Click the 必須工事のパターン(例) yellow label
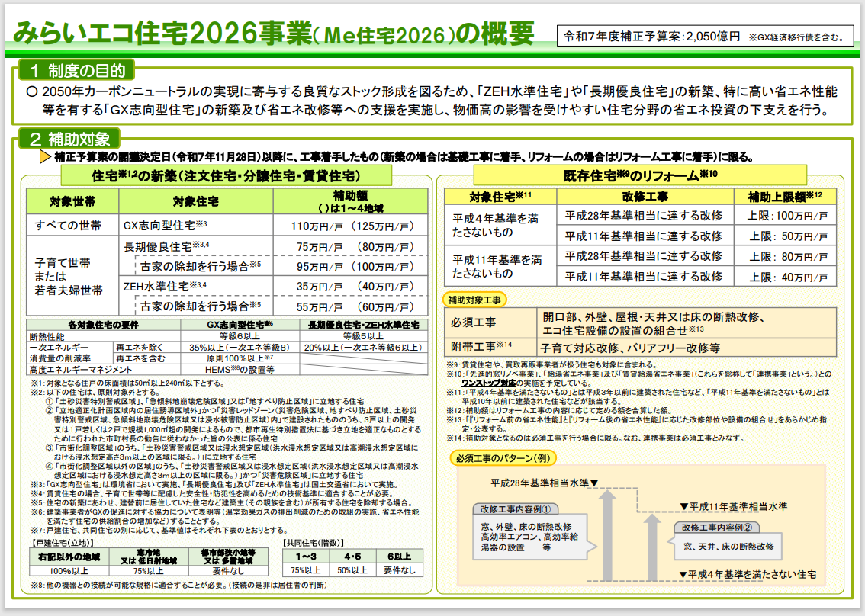This screenshot has height=616, width=865. 505,458
